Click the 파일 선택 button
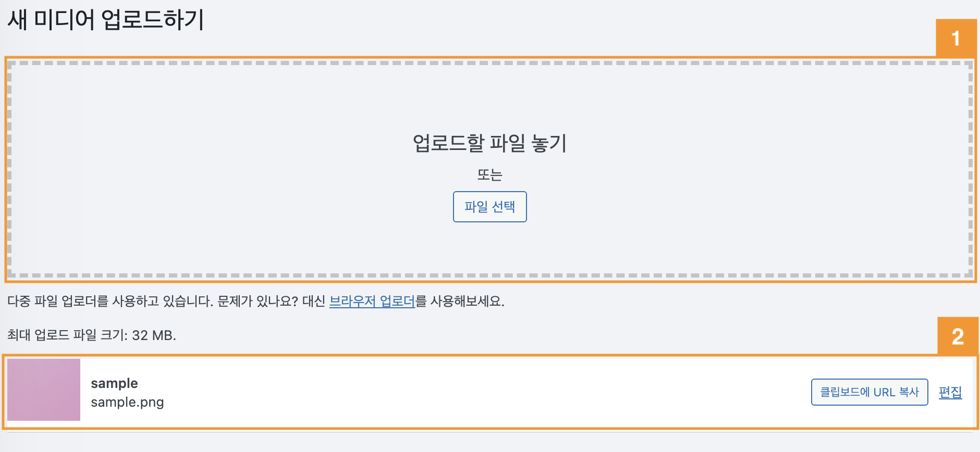The image size is (980, 452). tap(489, 207)
